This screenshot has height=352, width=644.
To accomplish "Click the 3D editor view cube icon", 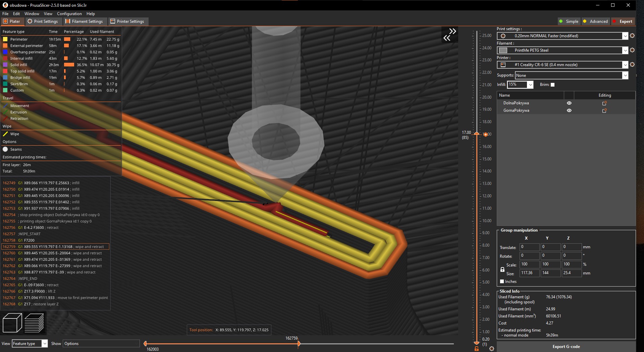I will [x=12, y=323].
